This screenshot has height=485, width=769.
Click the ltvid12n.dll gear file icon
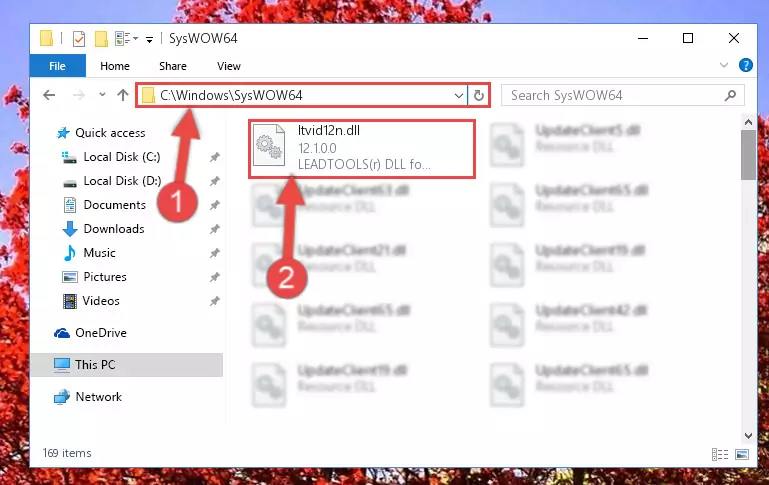(269, 146)
